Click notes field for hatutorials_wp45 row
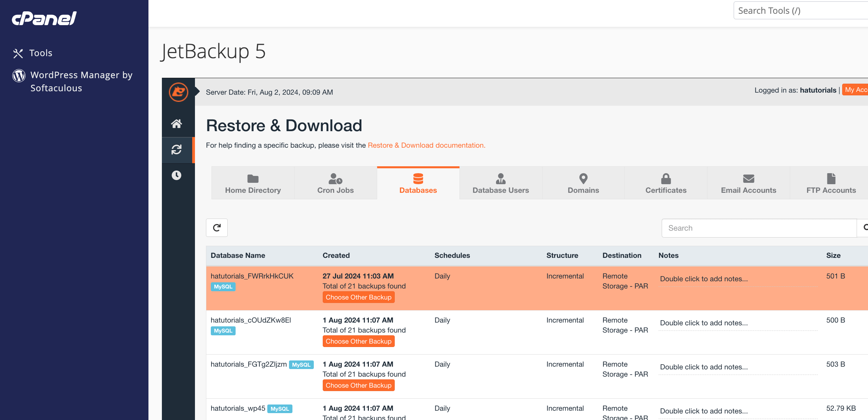The image size is (868, 420). [738, 411]
